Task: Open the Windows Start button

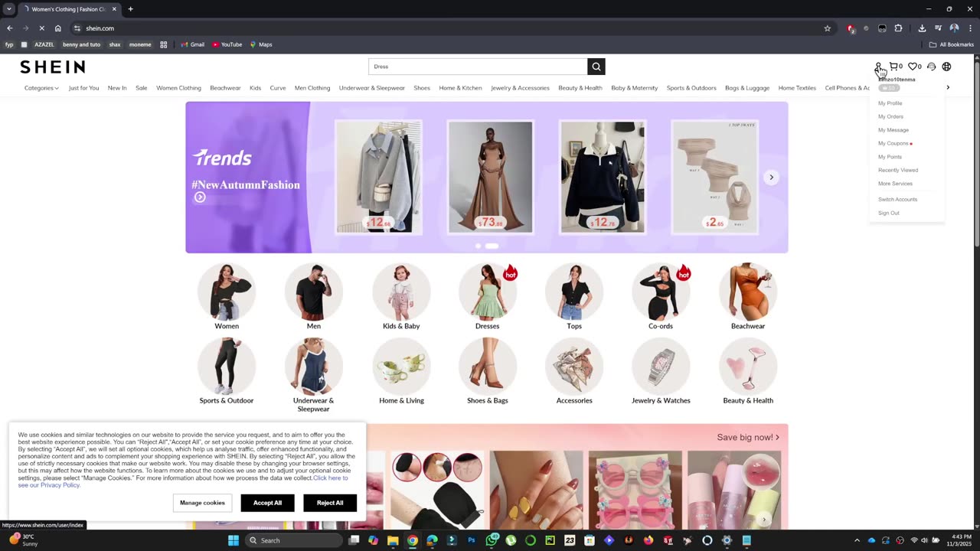Action: pos(234,540)
